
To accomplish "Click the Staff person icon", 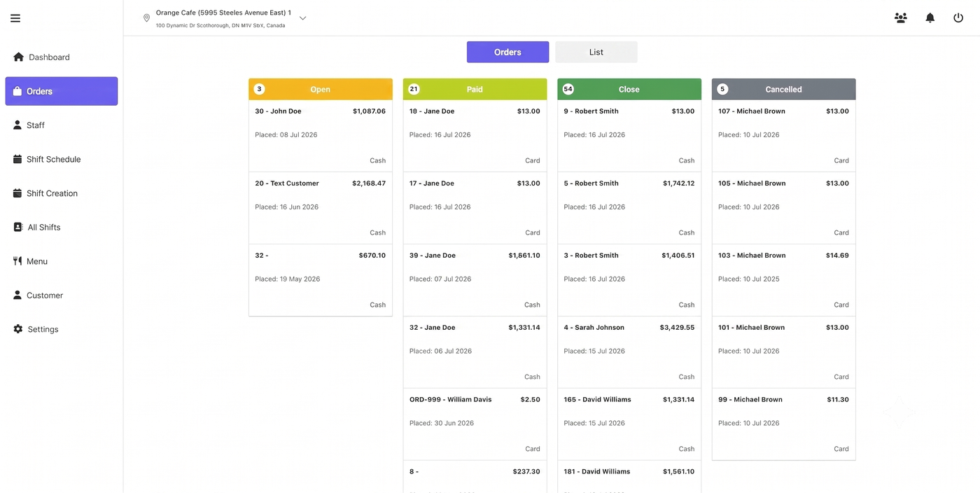I will pyautogui.click(x=17, y=125).
